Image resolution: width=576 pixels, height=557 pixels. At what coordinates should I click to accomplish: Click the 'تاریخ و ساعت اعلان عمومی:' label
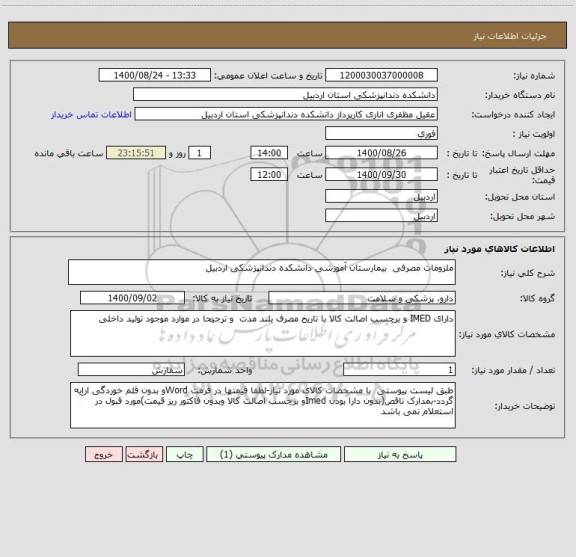pyautogui.click(x=269, y=76)
